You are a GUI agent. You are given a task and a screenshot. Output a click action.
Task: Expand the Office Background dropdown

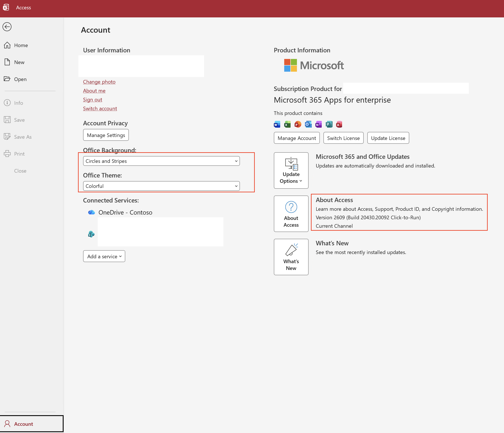click(x=161, y=161)
